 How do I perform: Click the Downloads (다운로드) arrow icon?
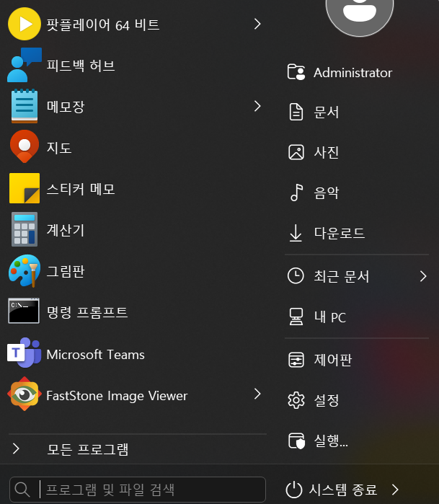[x=296, y=233]
